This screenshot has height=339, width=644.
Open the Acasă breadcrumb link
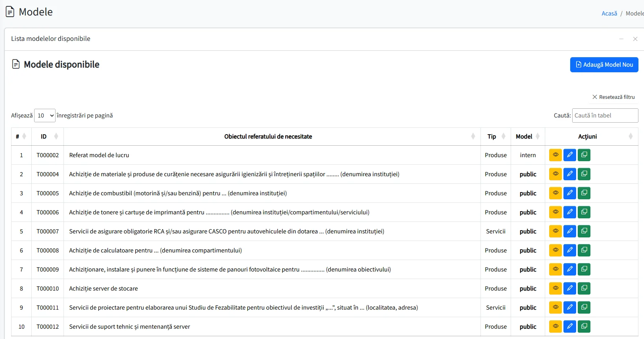click(609, 13)
